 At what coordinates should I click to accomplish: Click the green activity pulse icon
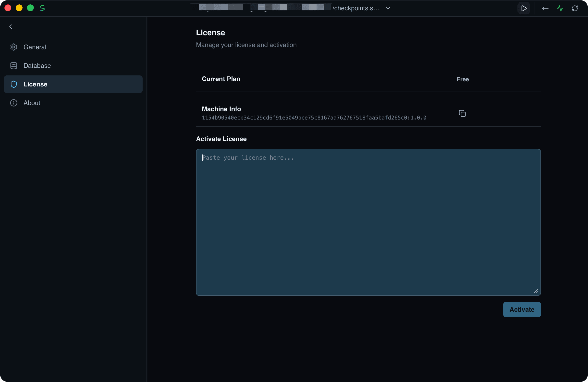(x=560, y=8)
